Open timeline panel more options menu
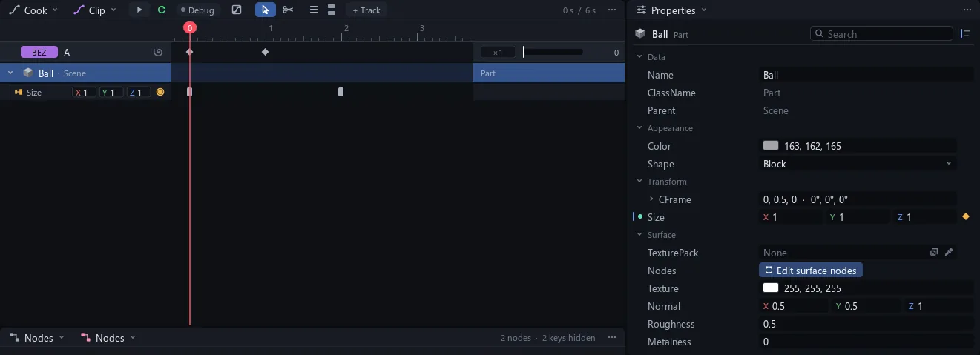 click(612, 10)
